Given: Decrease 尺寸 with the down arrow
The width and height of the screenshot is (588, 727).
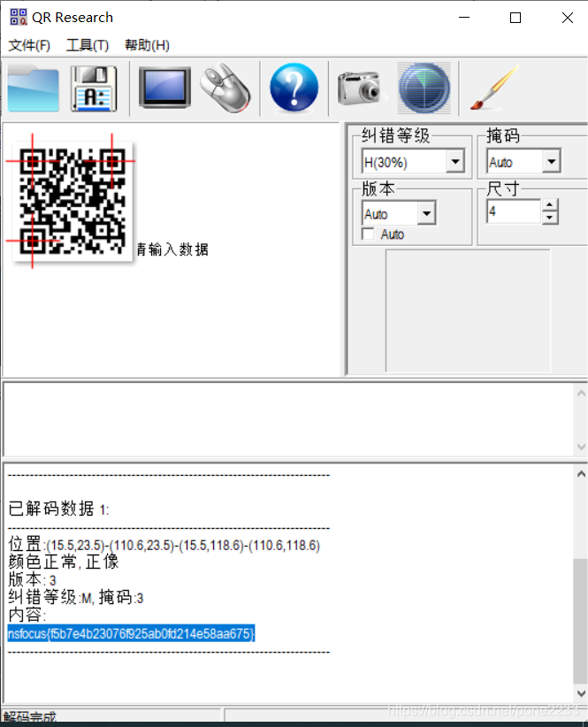Looking at the screenshot, I should pyautogui.click(x=550, y=218).
